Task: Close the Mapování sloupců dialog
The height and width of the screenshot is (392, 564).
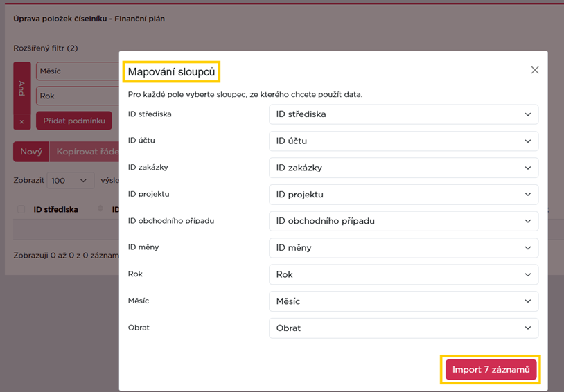Action: tap(535, 70)
